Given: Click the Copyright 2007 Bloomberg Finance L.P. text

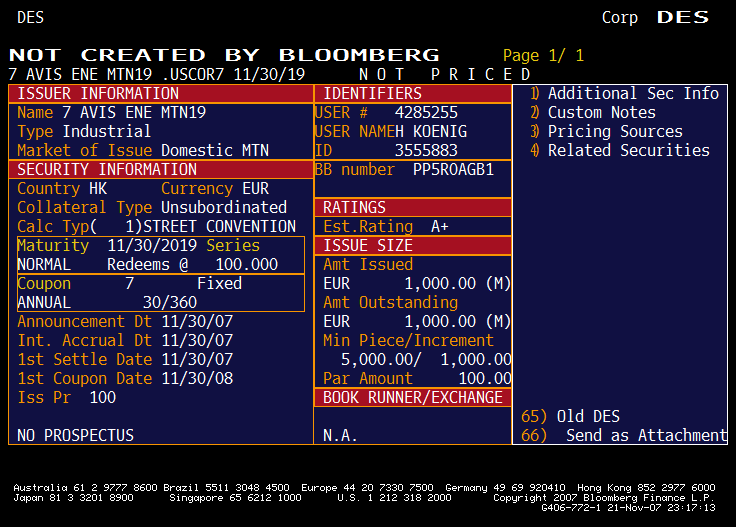Looking at the screenshot, I should point(604,497).
